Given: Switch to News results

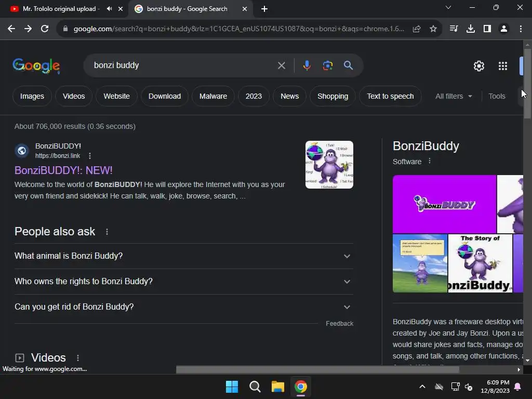Looking at the screenshot, I should [289, 96].
